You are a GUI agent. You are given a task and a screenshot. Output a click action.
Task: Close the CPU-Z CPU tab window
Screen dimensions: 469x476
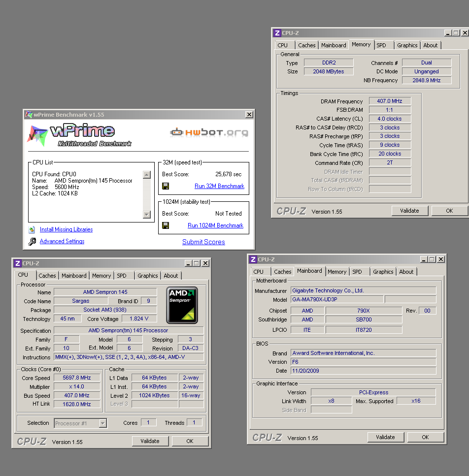pyautogui.click(x=205, y=263)
